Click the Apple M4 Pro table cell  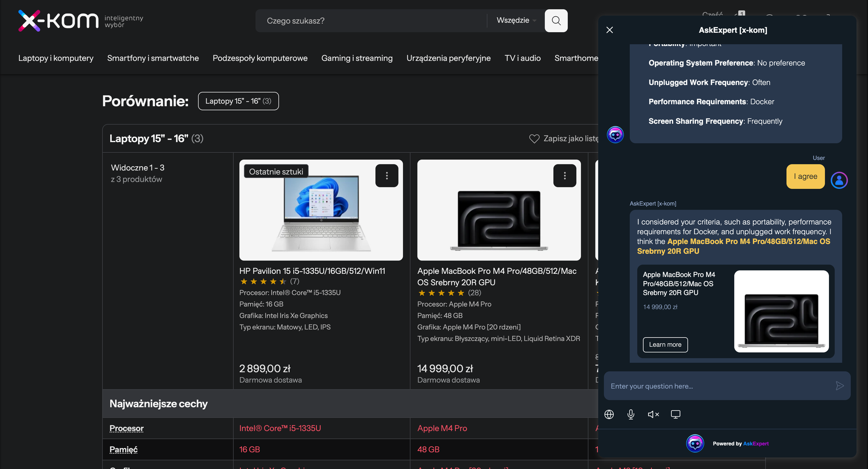499,428
